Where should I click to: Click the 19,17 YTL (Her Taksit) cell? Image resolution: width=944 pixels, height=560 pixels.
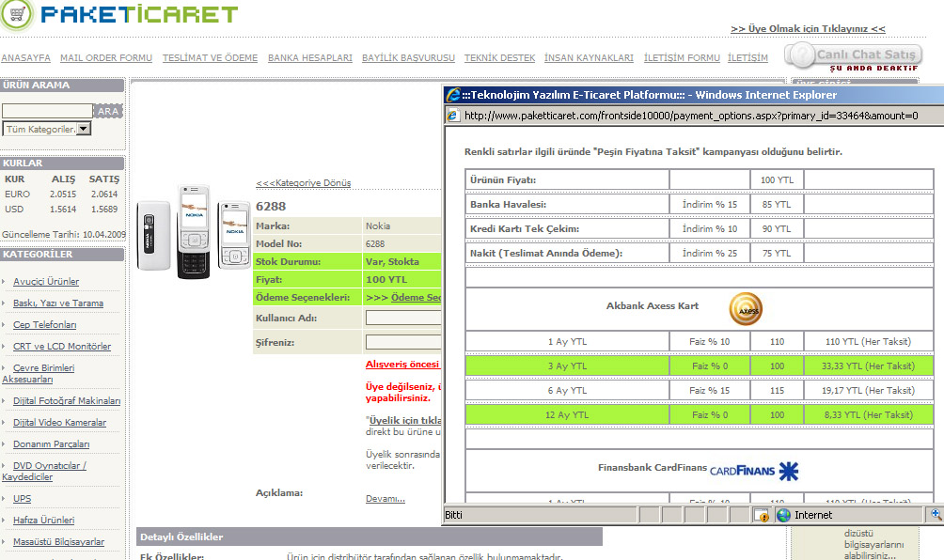coord(868,390)
